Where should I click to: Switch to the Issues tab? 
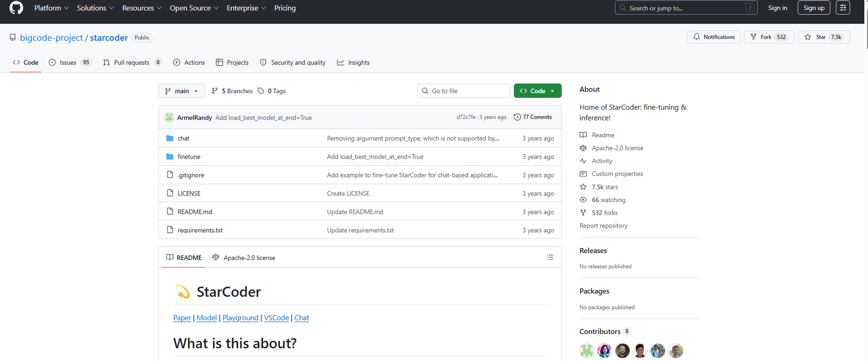[x=69, y=62]
